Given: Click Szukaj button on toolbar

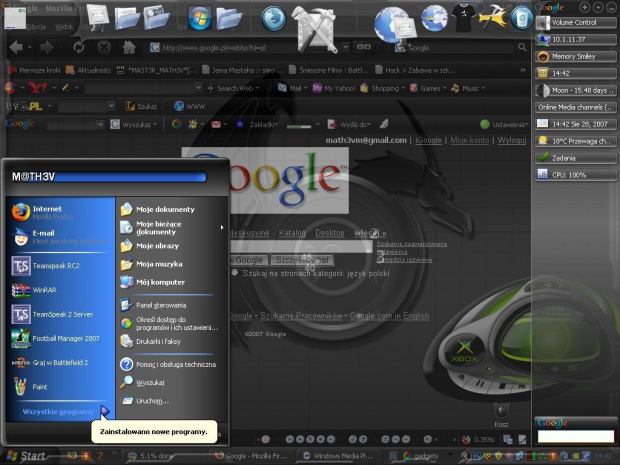Looking at the screenshot, I should pos(141,106).
